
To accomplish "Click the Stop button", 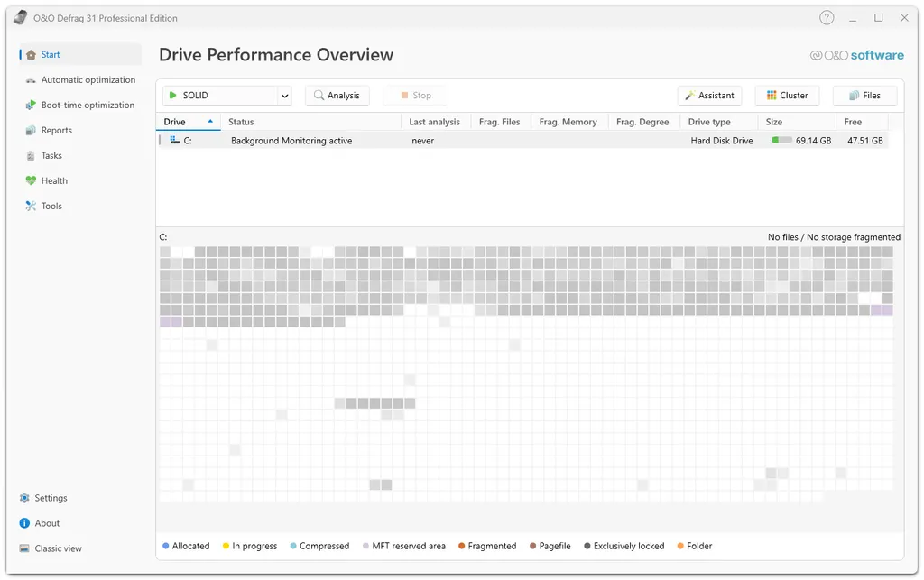I will (416, 96).
